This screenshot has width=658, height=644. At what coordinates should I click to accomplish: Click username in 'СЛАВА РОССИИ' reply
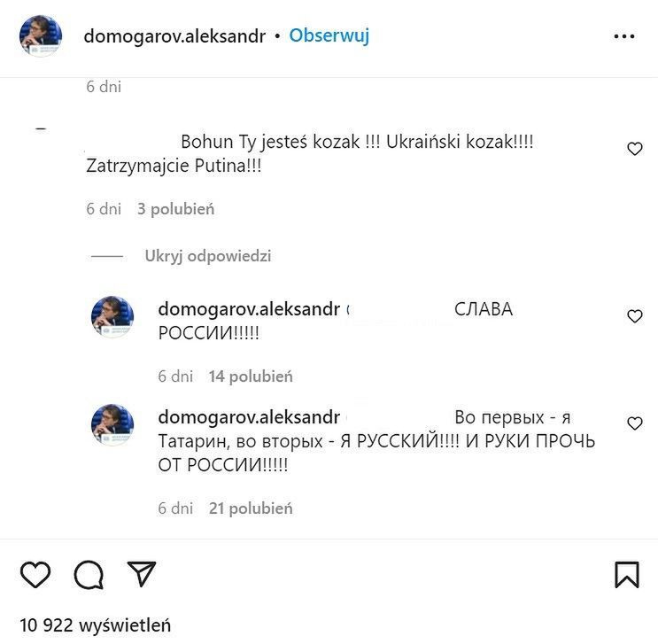(249, 309)
